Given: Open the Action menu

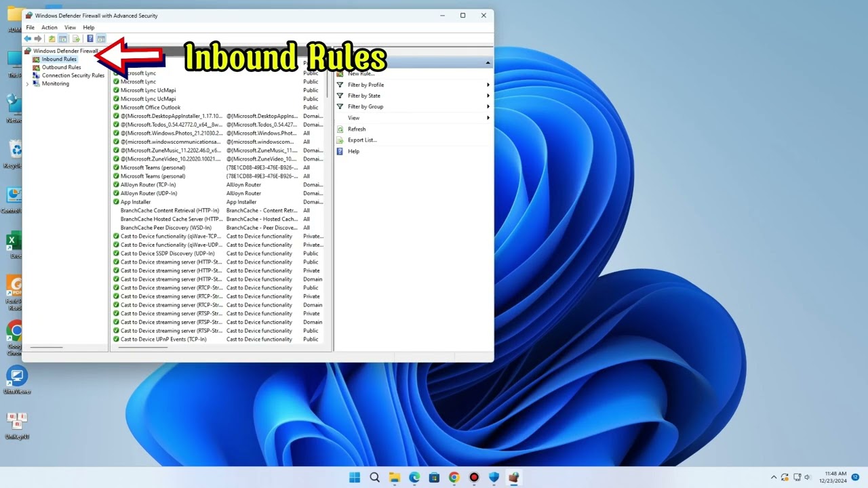Looking at the screenshot, I should (50, 28).
